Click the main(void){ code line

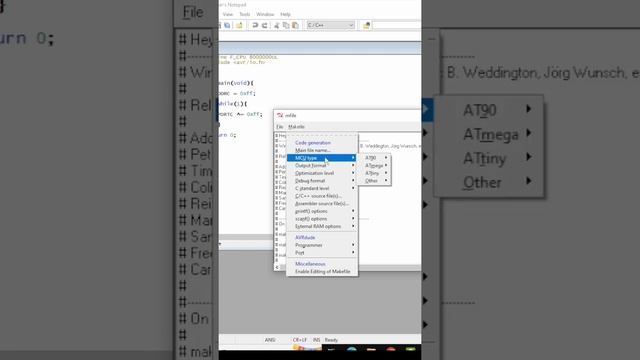(x=236, y=83)
